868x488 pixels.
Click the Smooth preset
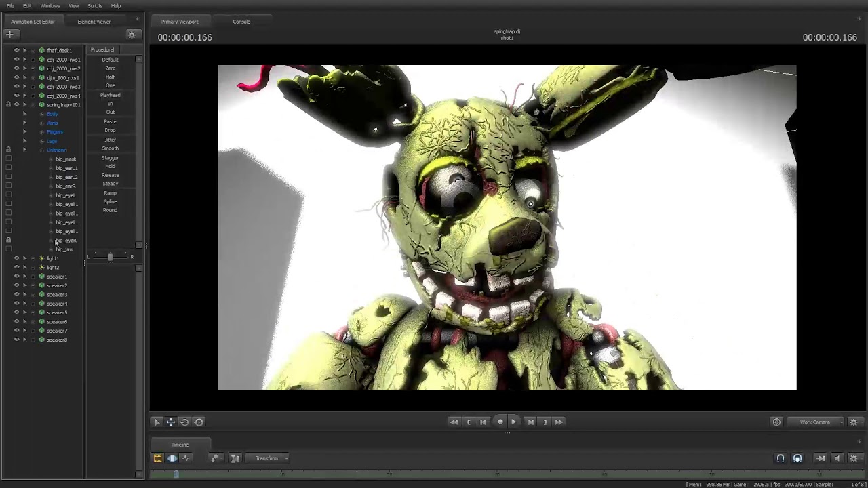110,148
